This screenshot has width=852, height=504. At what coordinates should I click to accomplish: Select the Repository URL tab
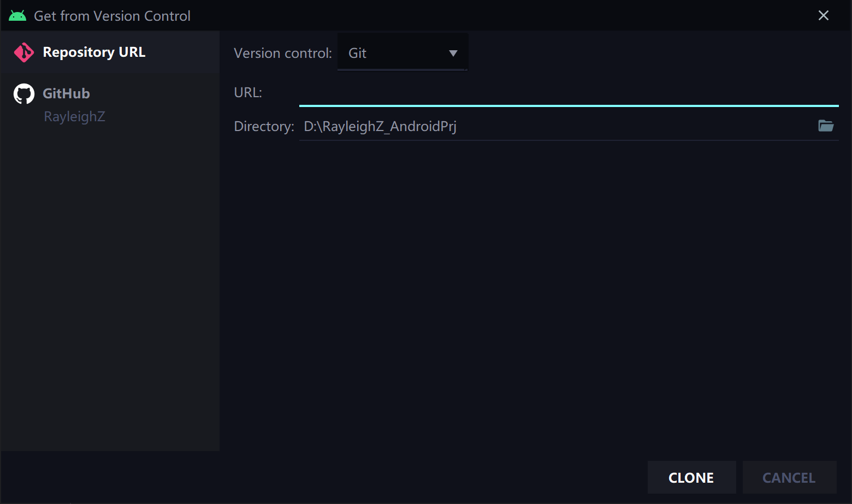pos(110,52)
